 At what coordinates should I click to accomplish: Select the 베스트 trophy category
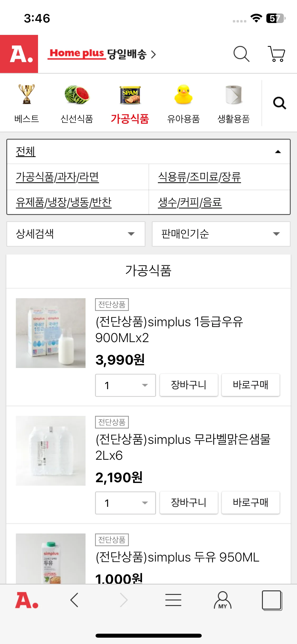point(27,104)
